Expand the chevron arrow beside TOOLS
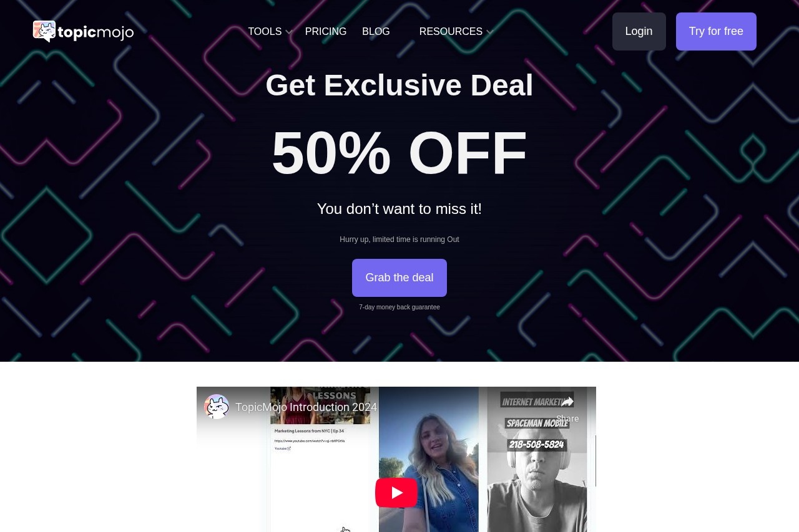Screen dimensions: 799x532 288,32
